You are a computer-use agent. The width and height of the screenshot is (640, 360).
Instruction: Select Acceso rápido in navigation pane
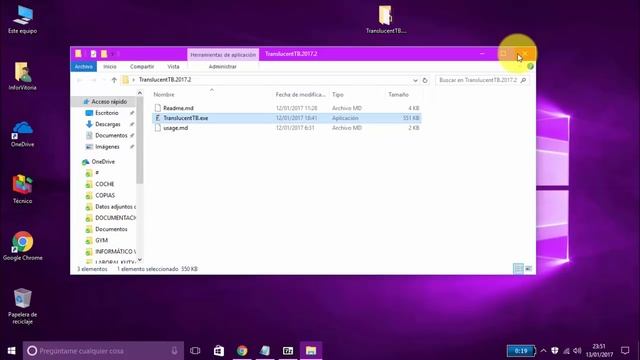tap(109, 101)
